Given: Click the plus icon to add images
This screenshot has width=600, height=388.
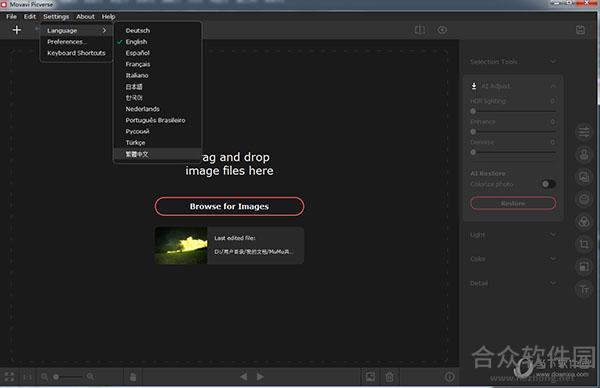Looking at the screenshot, I should pos(16,30).
